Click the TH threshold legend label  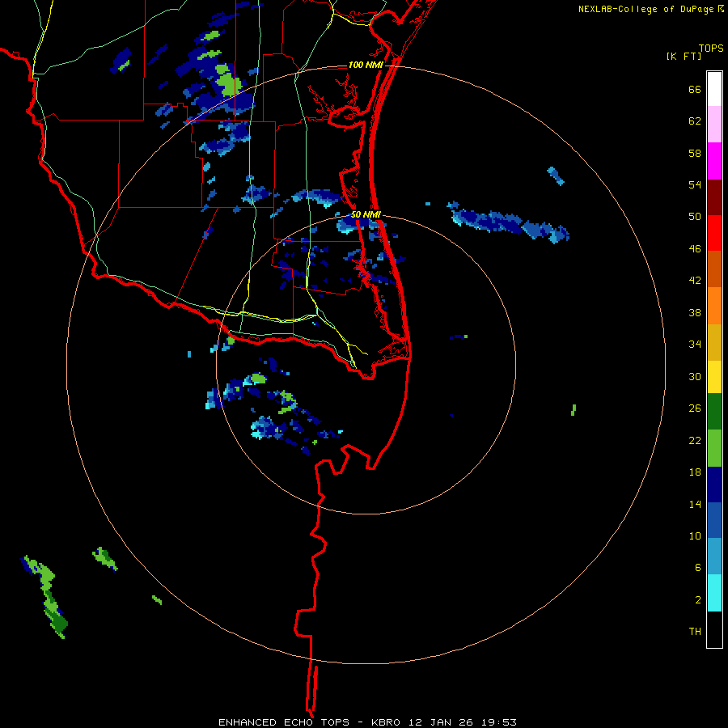click(x=695, y=632)
